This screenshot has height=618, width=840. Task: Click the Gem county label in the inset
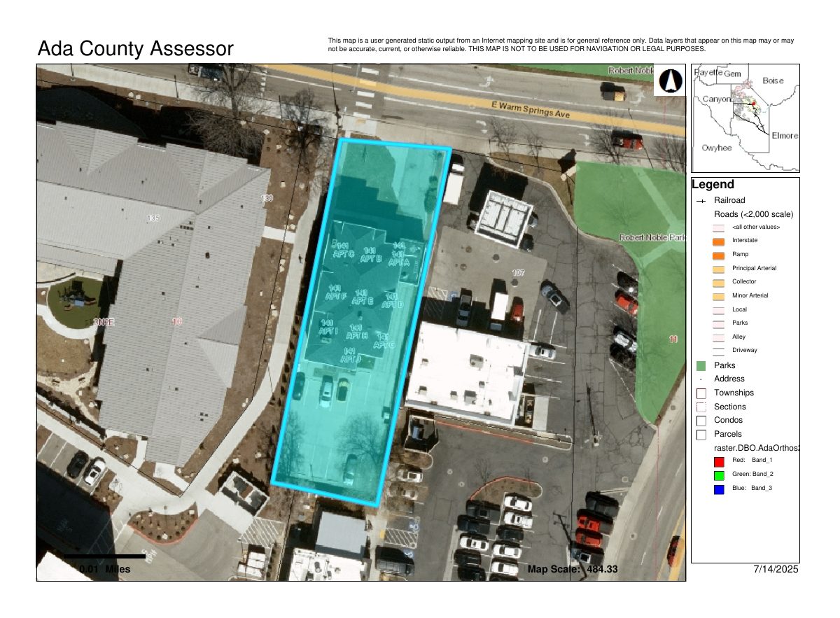tap(732, 73)
